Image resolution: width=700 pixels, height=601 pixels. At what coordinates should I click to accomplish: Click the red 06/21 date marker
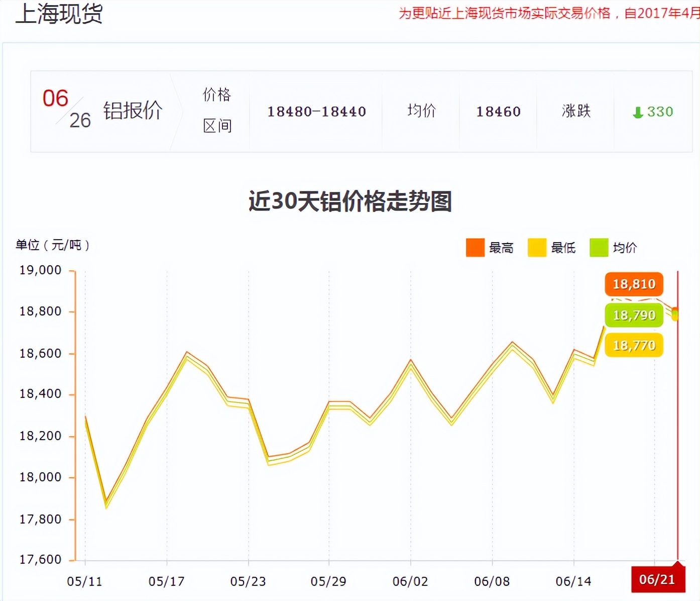[658, 579]
